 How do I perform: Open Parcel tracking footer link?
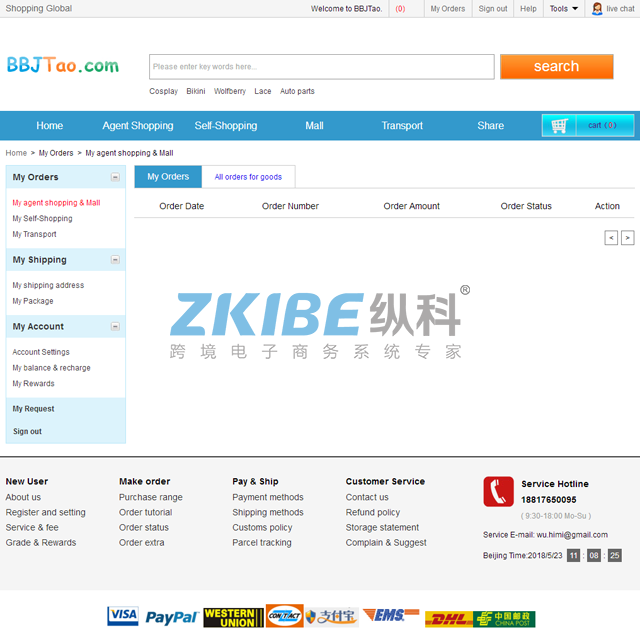pos(262,543)
